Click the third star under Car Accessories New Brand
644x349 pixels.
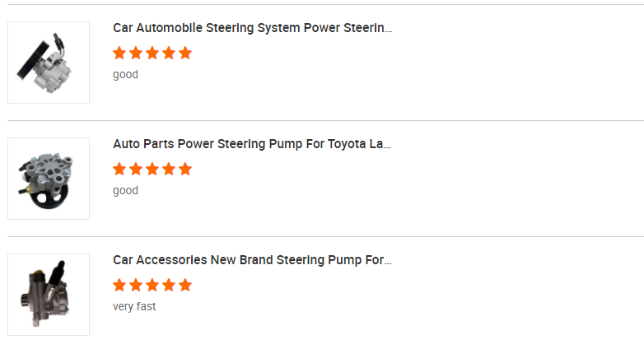point(152,286)
